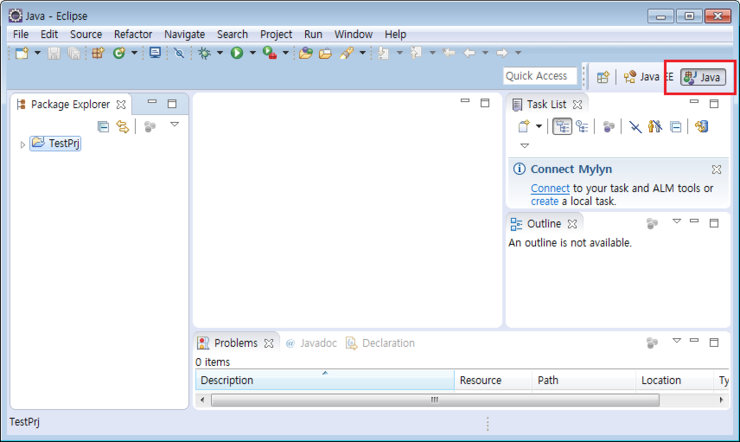Toggle Show Only My Tasks icon
The height and width of the screenshot is (442, 740).
click(x=655, y=126)
